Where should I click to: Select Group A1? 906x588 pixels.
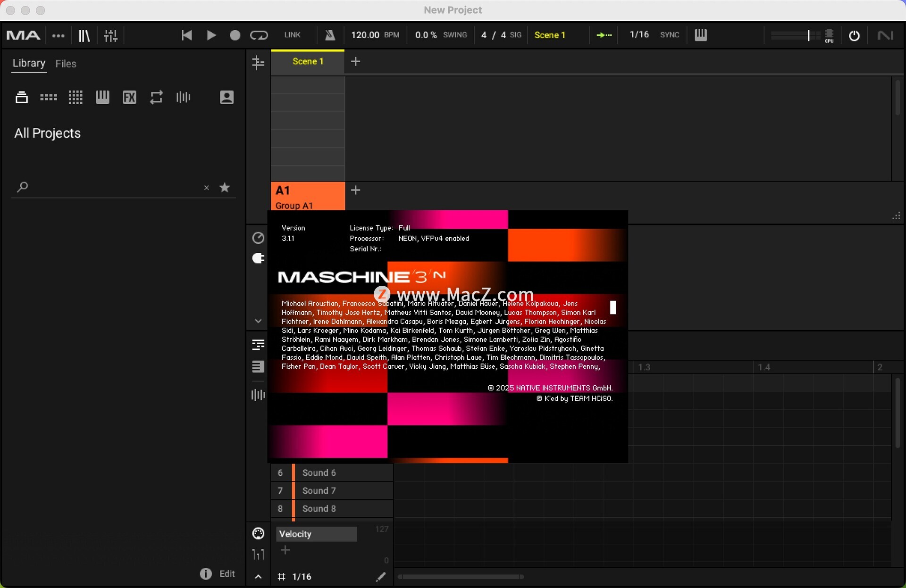pyautogui.click(x=308, y=196)
